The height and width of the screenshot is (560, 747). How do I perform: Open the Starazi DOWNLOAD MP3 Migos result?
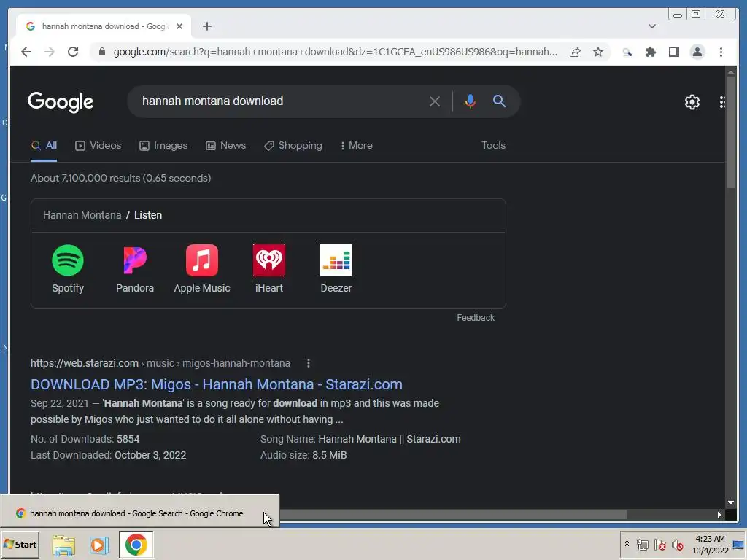216,384
